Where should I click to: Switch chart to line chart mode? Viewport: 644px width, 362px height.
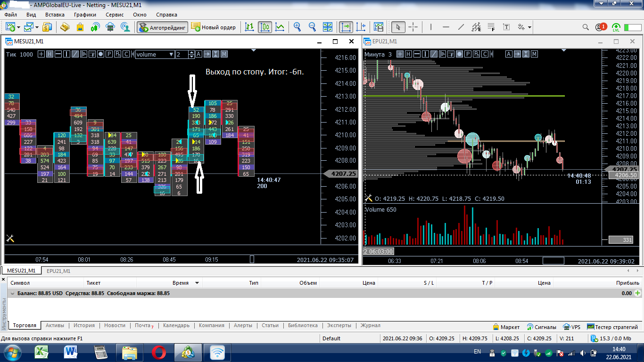point(280,27)
